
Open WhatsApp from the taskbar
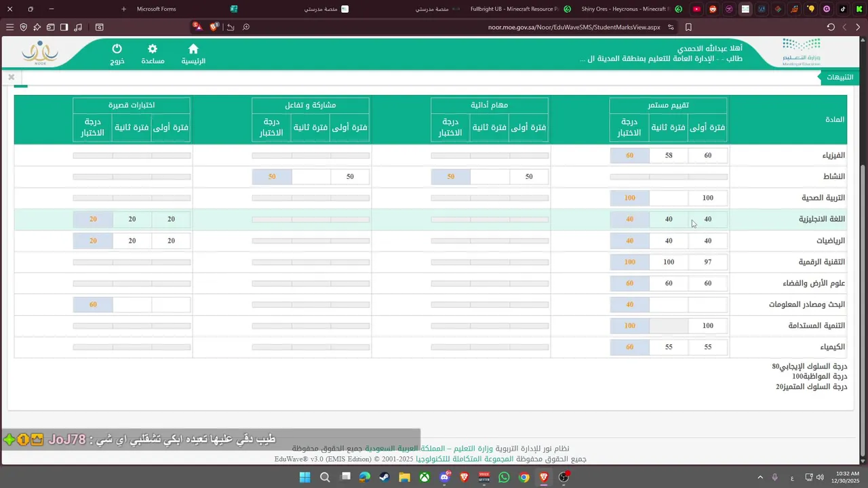pos(504,477)
